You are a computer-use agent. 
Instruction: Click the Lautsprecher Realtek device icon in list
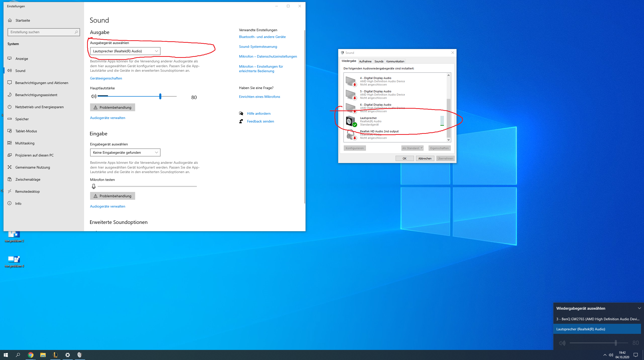tap(351, 121)
